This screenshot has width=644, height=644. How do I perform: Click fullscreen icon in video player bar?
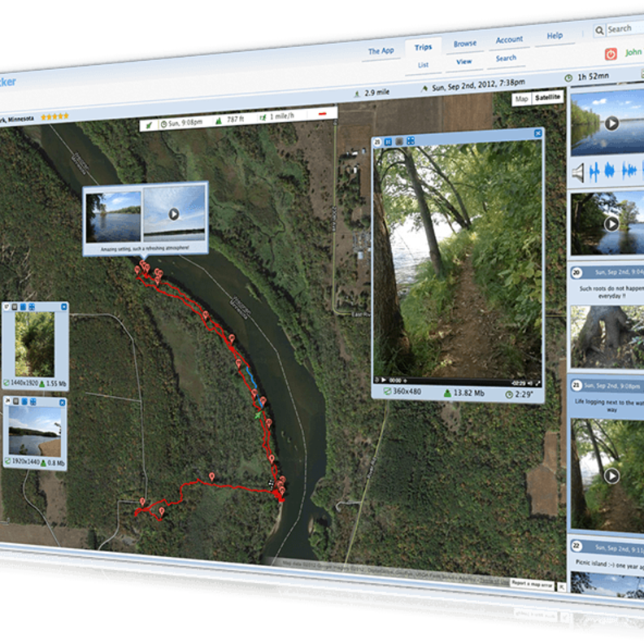537,381
